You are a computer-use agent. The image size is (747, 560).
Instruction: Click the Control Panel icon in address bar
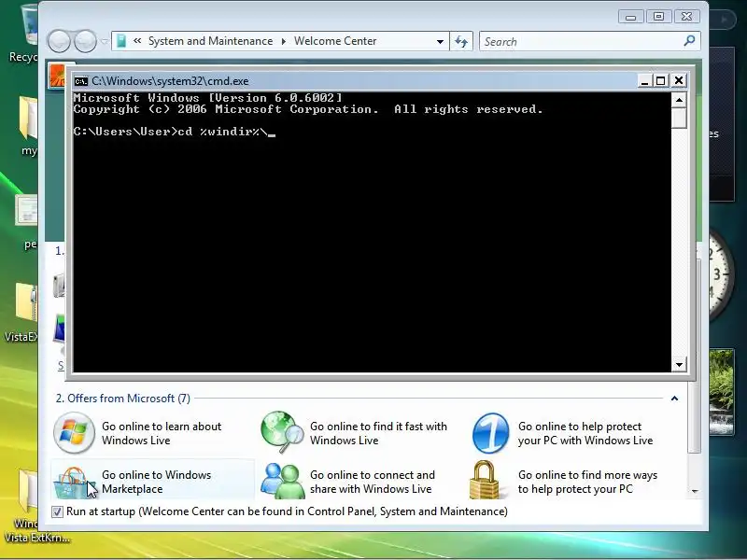[x=121, y=41]
